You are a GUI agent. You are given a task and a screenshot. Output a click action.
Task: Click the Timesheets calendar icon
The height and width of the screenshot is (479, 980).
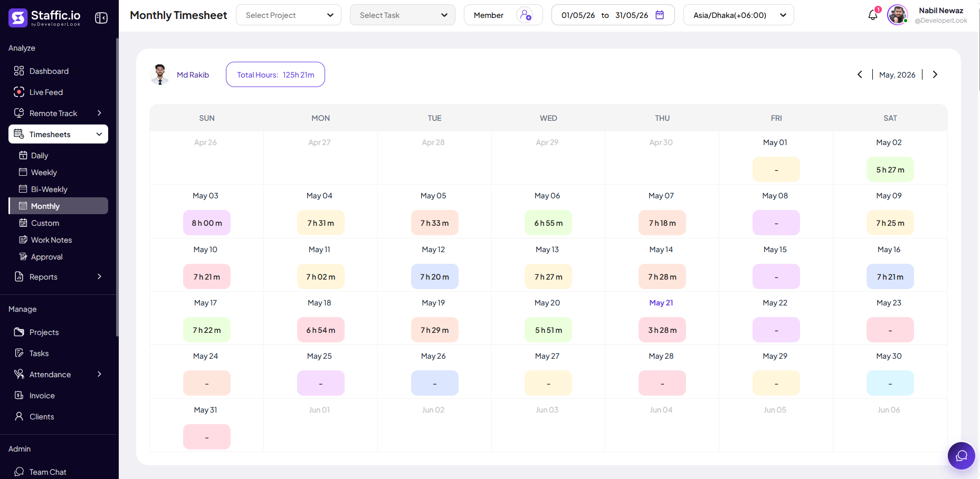19,134
